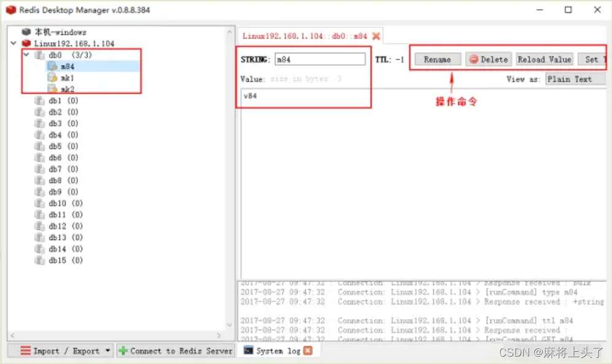Click the mk1 key icon

pyautogui.click(x=52, y=77)
